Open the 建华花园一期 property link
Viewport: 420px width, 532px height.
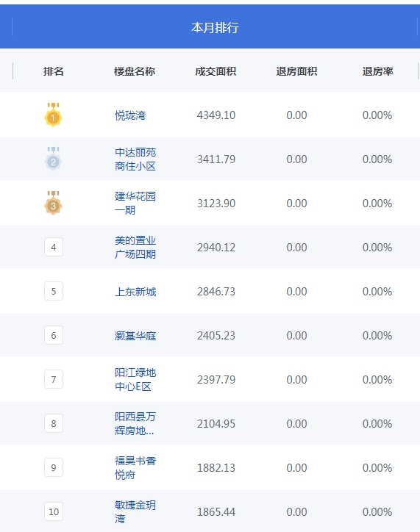[135, 204]
